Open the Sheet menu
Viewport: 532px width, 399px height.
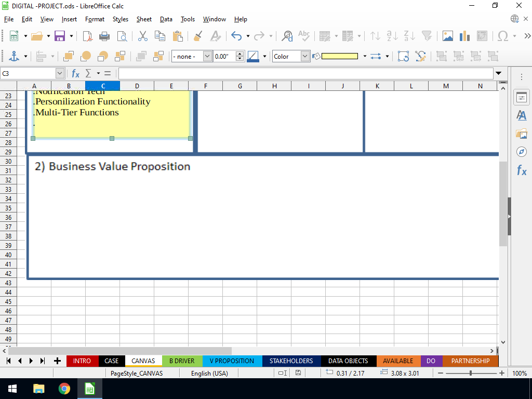(144, 19)
